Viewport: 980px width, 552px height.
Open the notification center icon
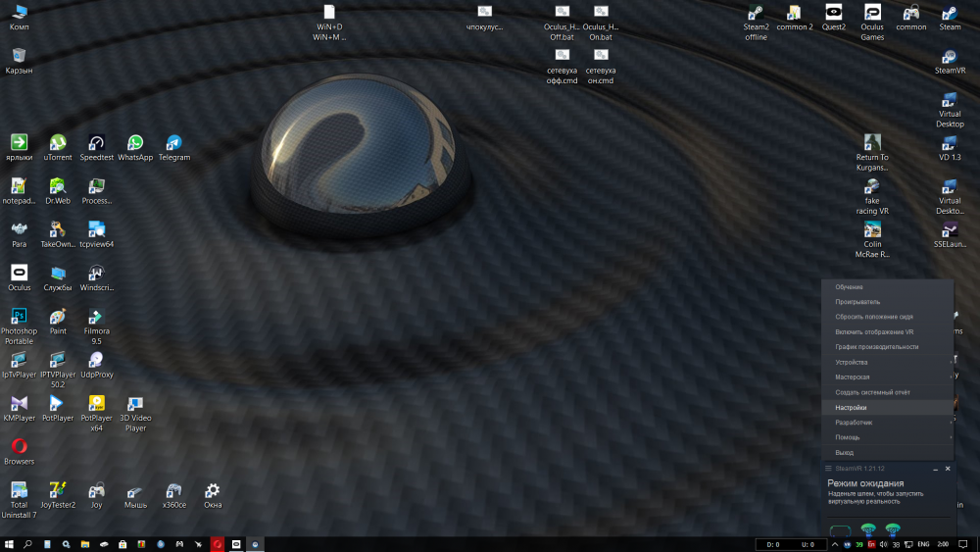(963, 544)
